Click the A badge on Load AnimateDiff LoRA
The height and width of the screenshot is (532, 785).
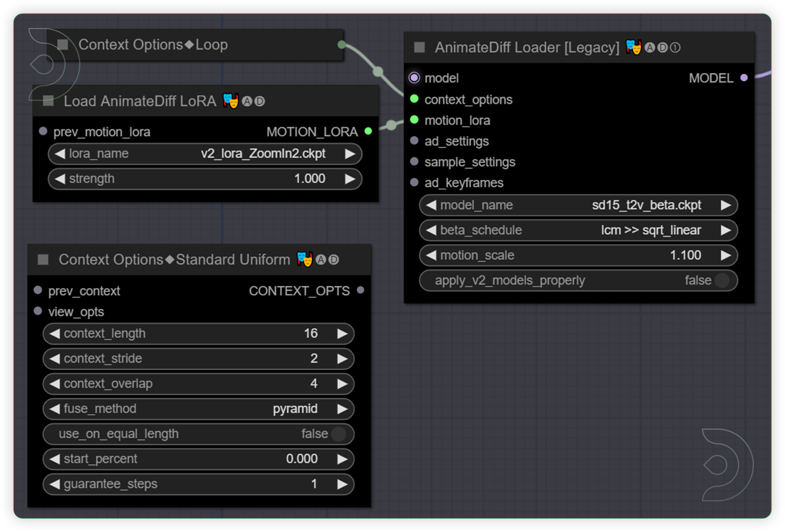[x=247, y=101]
